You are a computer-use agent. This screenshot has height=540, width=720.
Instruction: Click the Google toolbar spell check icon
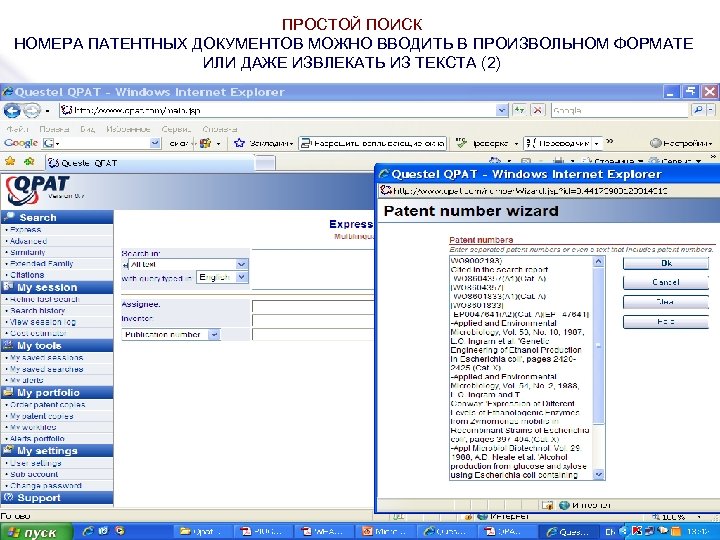pos(461,143)
